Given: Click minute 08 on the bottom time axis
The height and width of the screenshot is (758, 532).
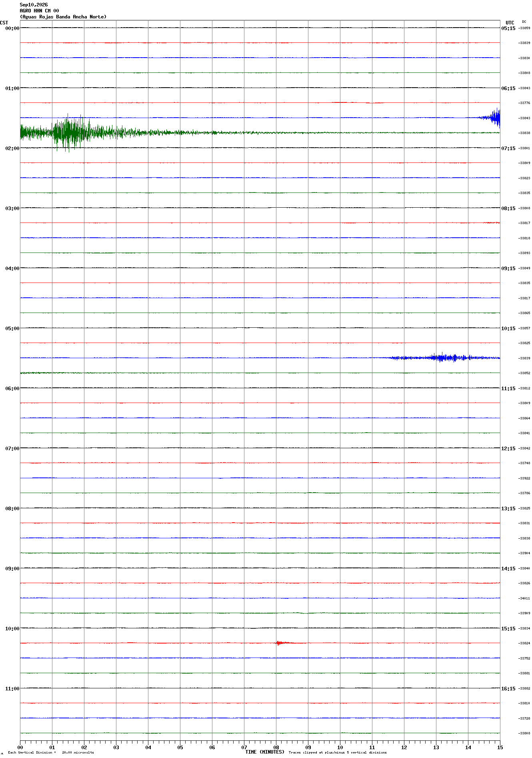Looking at the screenshot, I should coord(276,747).
